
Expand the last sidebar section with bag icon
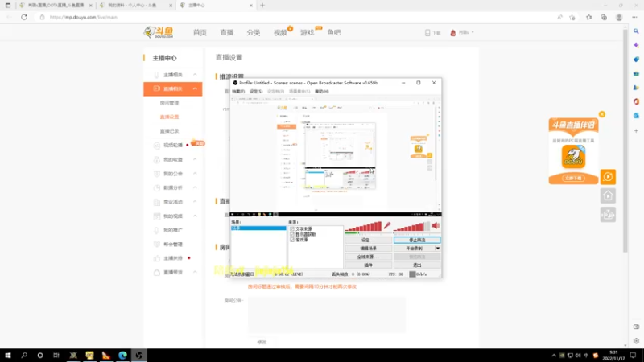[x=173, y=272]
